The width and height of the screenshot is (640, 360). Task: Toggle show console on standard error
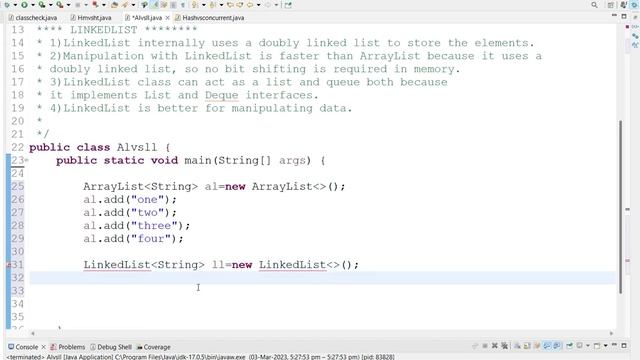(x=557, y=346)
